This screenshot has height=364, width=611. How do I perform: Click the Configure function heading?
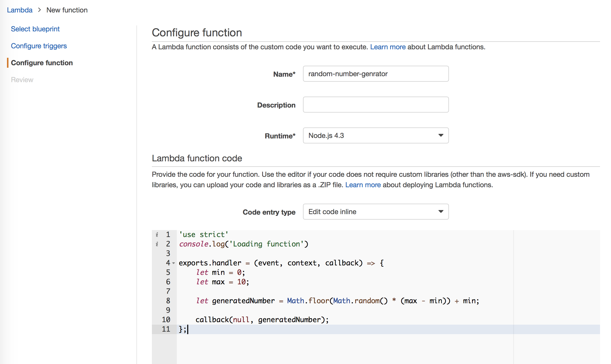pyautogui.click(x=197, y=33)
